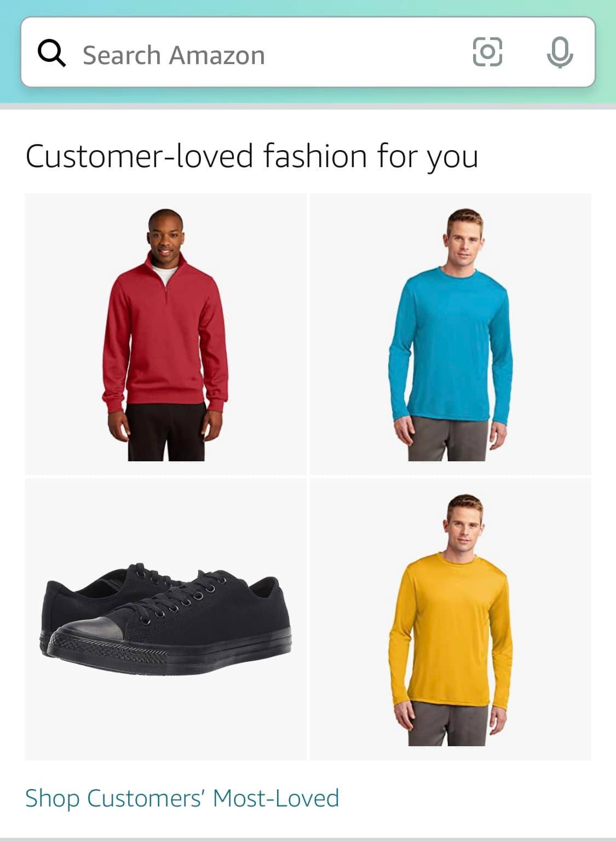The height and width of the screenshot is (841, 616).
Task: Tap the black canvas shoe tile
Action: tap(165, 619)
